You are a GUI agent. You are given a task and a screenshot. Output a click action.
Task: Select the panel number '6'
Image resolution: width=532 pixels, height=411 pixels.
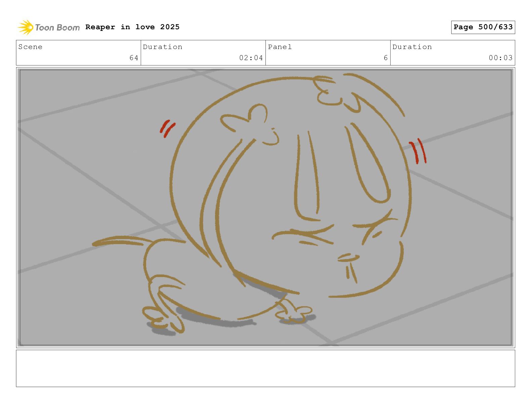(386, 58)
